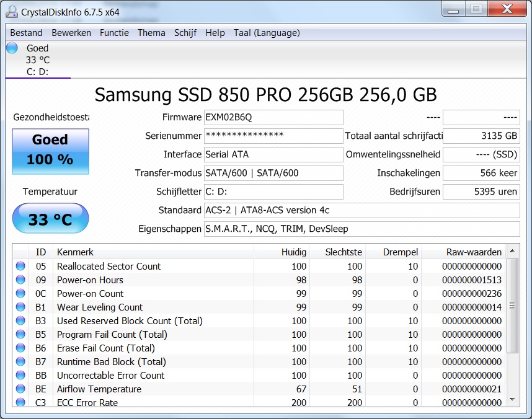Screen dimensions: 532x419
Task: Open the Thema menu
Action: [x=151, y=33]
